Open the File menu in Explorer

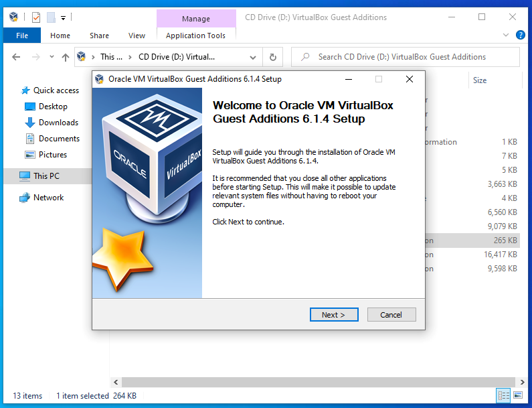[x=22, y=36]
